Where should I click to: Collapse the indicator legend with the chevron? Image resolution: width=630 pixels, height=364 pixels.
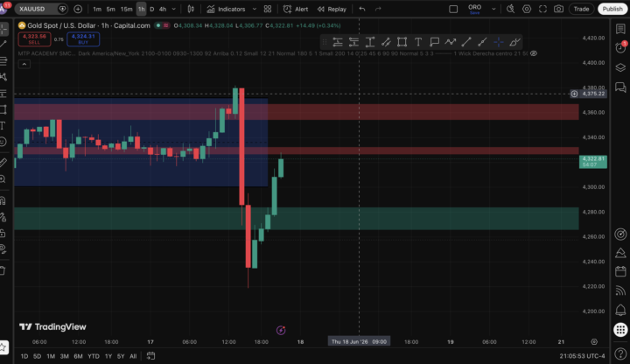click(x=24, y=64)
